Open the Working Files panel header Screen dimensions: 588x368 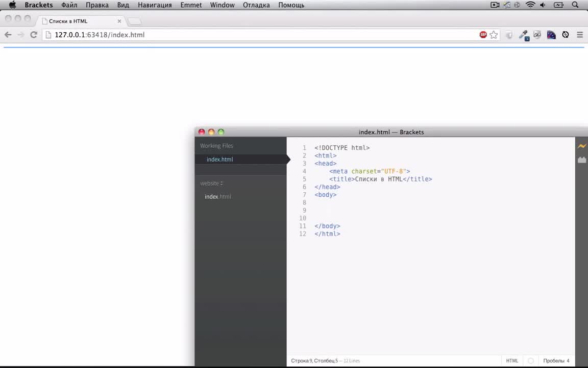coord(216,146)
